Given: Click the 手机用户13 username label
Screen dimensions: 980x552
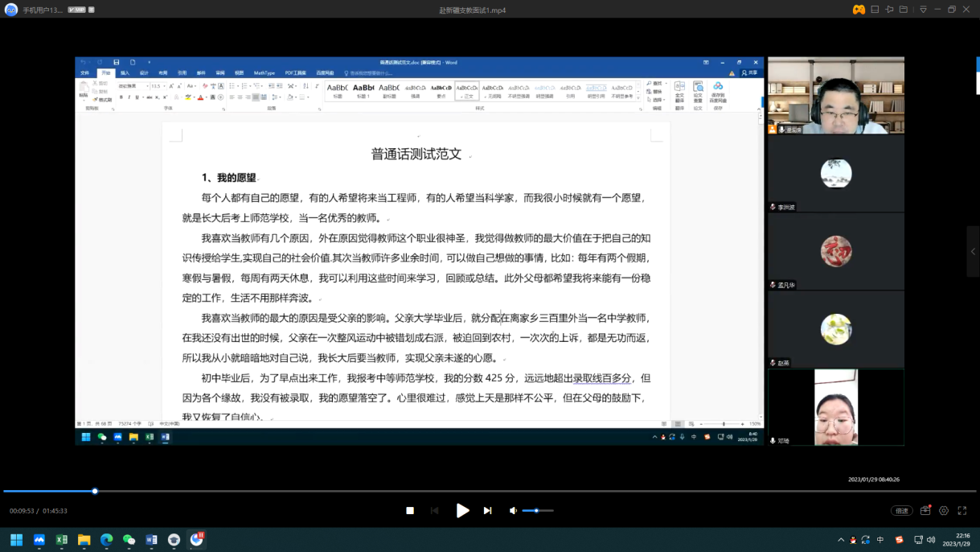Looking at the screenshot, I should pos(42,10).
